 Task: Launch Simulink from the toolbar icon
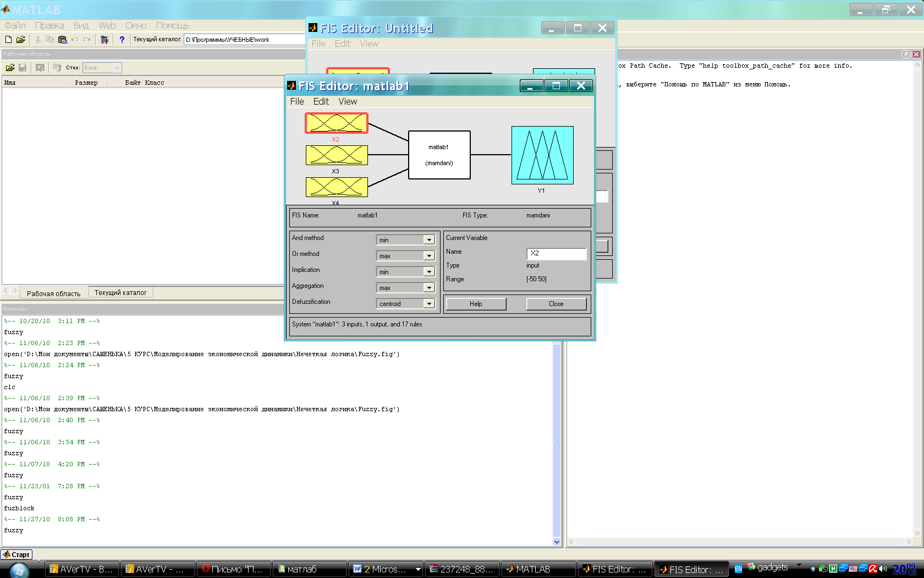click(105, 40)
